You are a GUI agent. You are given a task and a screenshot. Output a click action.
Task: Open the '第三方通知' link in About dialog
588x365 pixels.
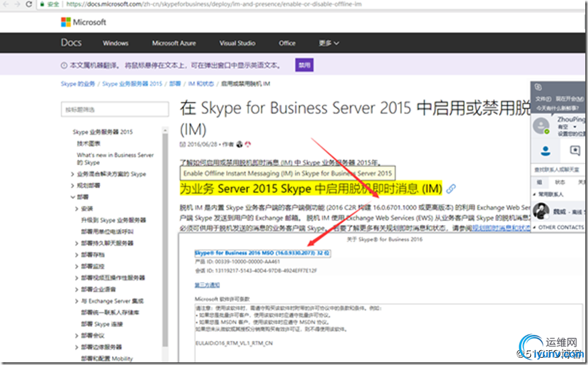pos(207,285)
